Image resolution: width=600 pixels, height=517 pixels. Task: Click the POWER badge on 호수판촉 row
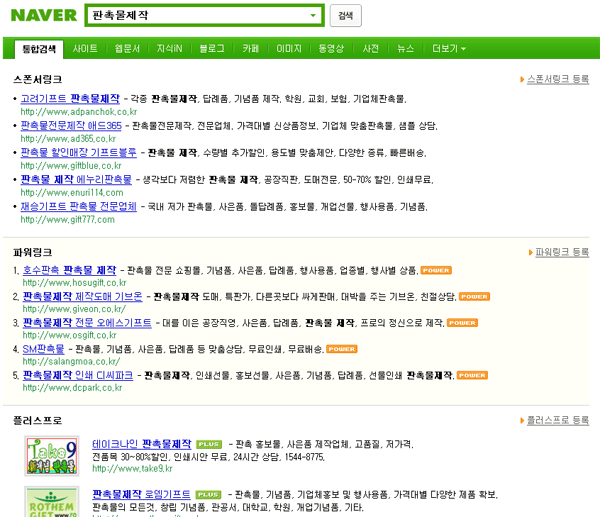point(436,271)
